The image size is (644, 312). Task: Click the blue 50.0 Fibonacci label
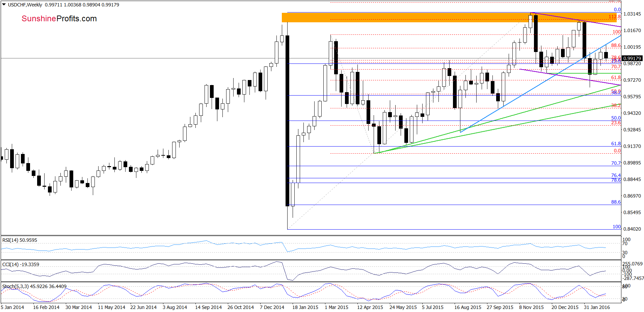(616, 118)
